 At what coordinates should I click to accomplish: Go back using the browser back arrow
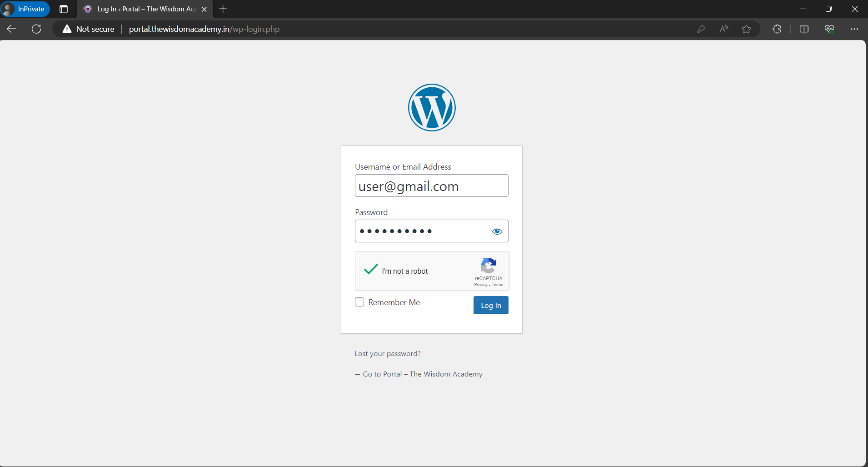[12, 29]
